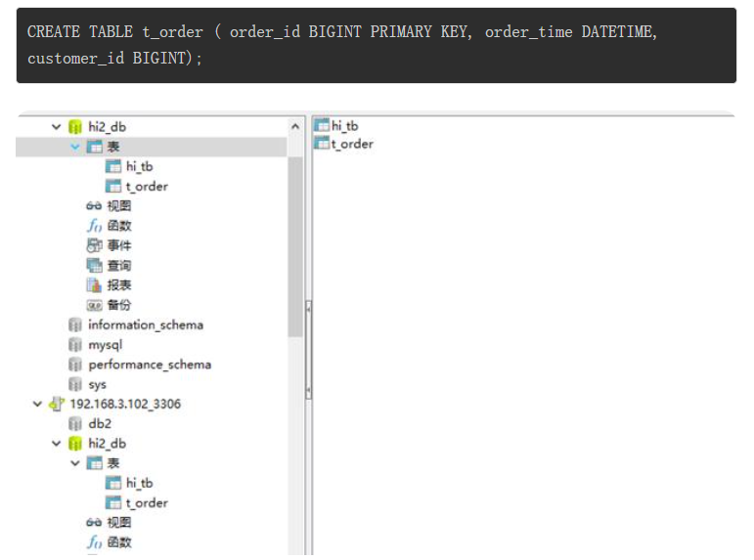Click the green database icon of upper hi2_db
Viewport: 754px width, 560px height.
[75, 127]
